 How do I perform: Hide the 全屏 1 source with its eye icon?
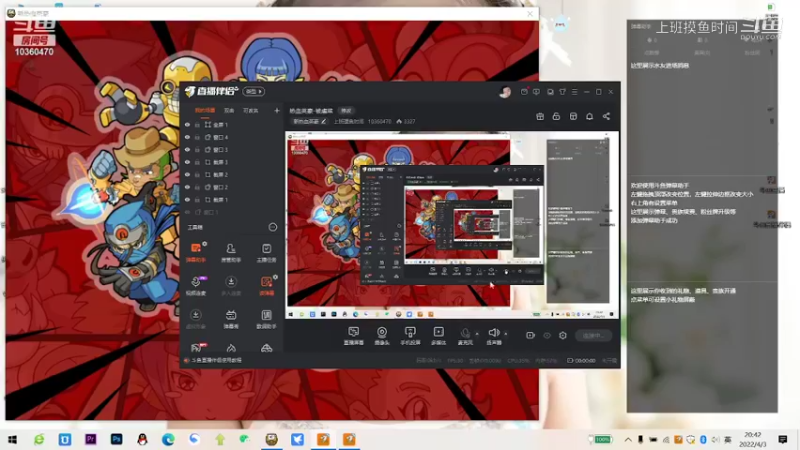click(187, 124)
